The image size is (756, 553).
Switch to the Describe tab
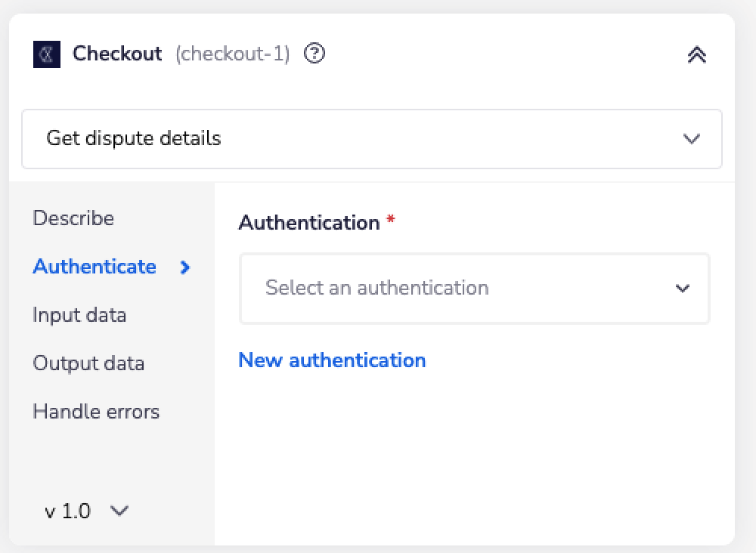pos(73,218)
